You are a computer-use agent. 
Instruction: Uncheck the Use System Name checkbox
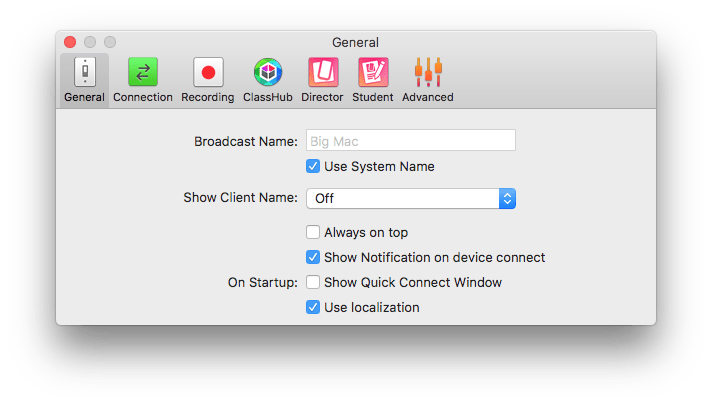coord(313,166)
